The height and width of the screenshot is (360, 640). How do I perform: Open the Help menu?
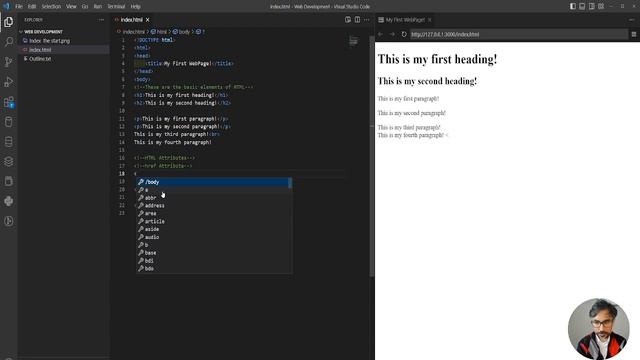[x=136, y=7]
